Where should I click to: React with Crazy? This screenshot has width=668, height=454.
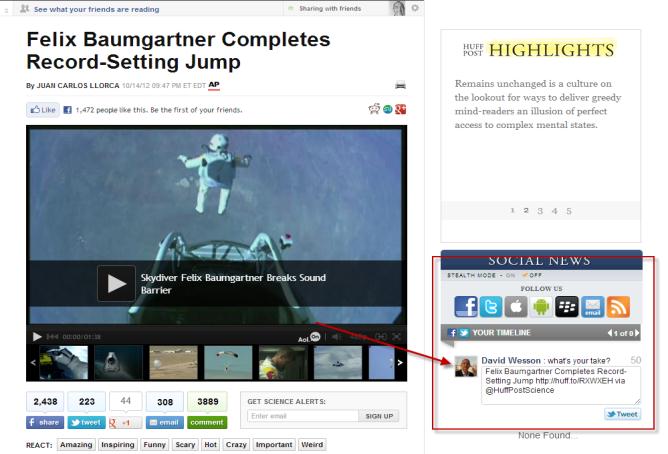236,445
